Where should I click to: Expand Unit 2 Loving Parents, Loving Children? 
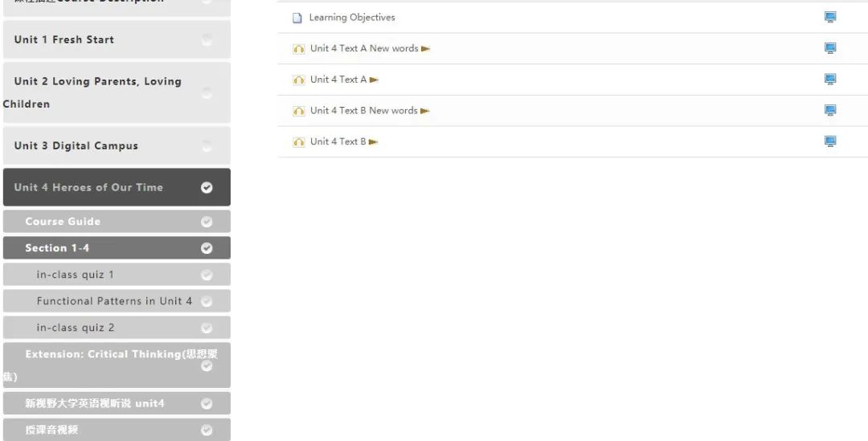tap(97, 82)
